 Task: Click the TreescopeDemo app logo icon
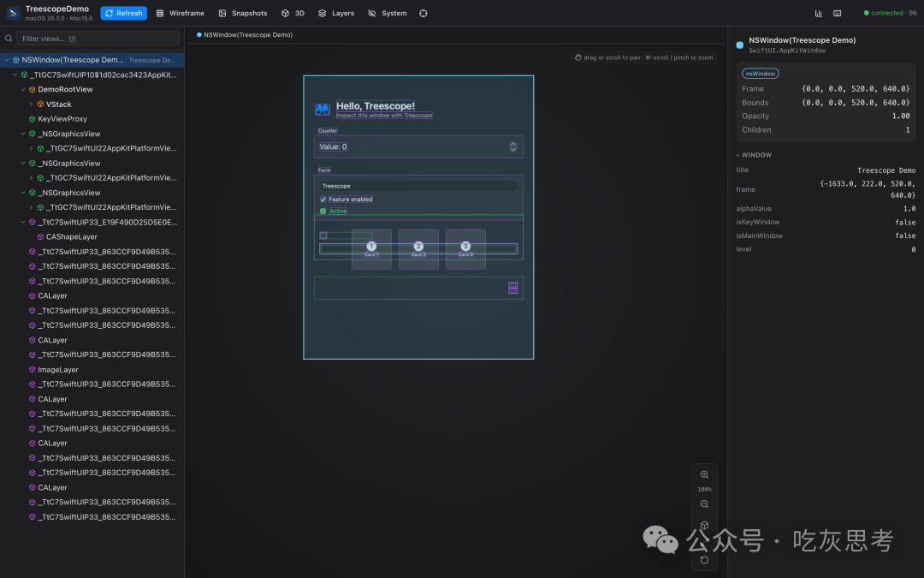13,13
